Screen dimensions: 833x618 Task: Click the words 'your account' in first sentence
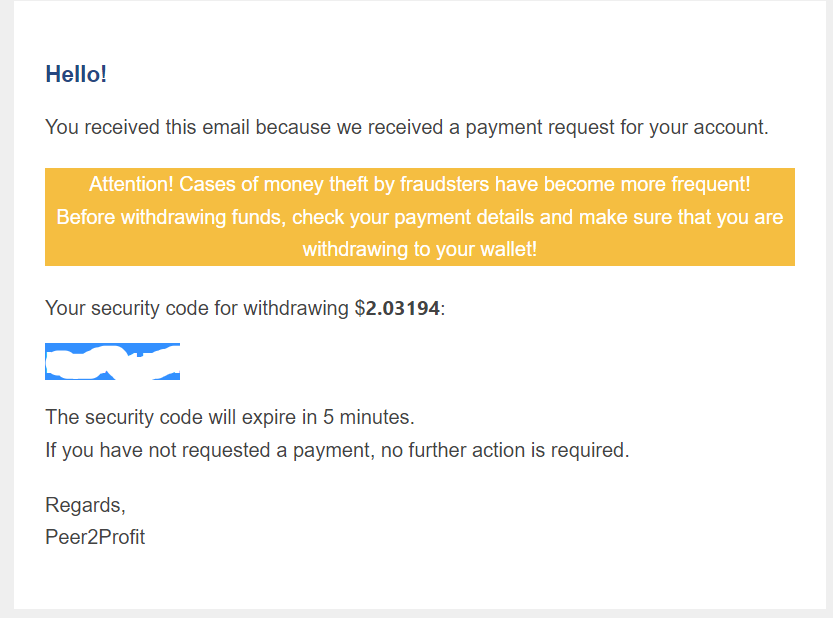[x=706, y=128]
